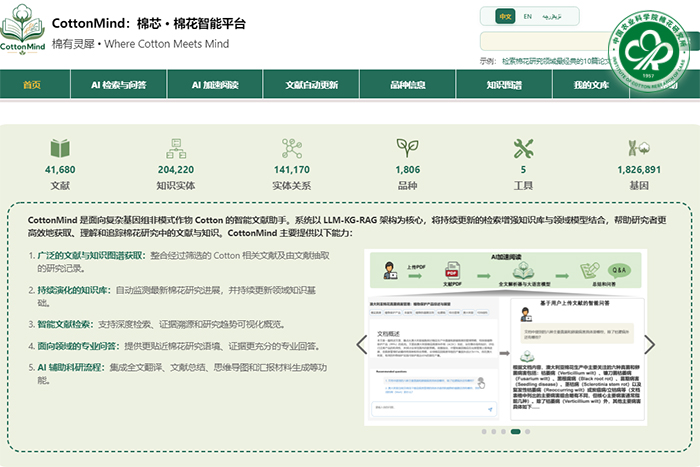The image size is (700, 467).
Task: Select the active fourth carousel indicator
Action: [516, 431]
